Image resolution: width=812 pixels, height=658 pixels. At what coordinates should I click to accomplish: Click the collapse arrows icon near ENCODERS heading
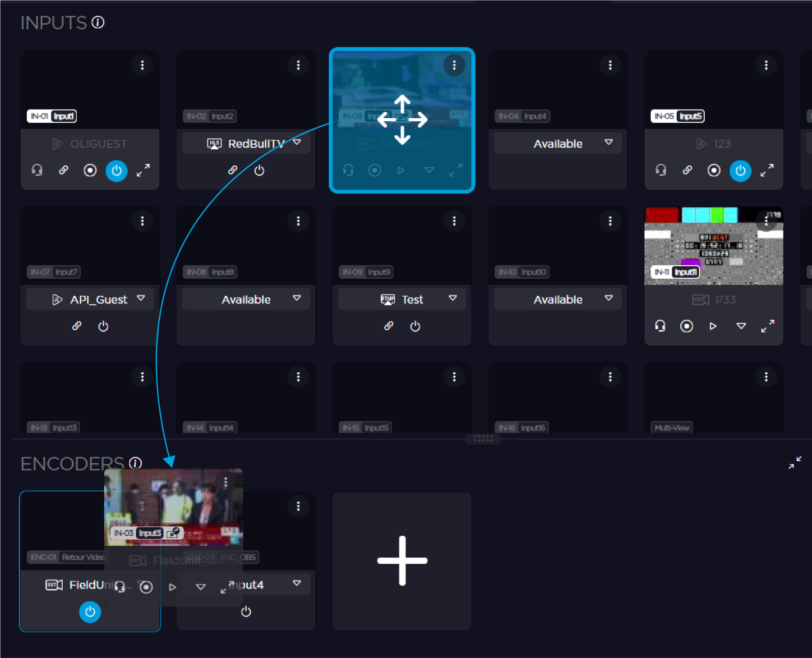795,464
